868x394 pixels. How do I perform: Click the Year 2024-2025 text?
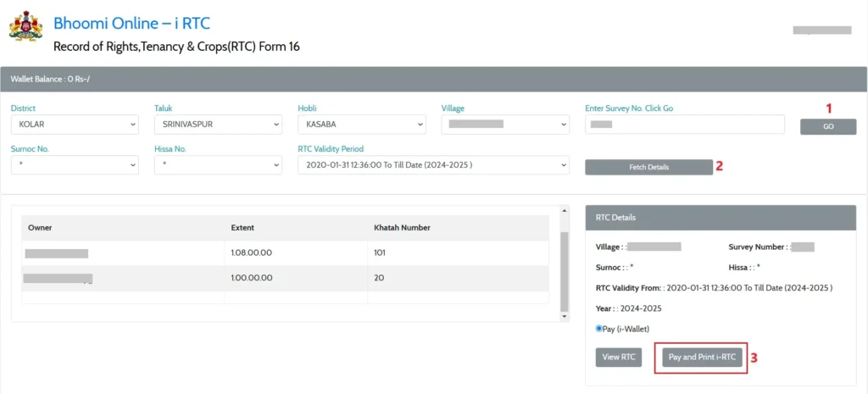[628, 308]
